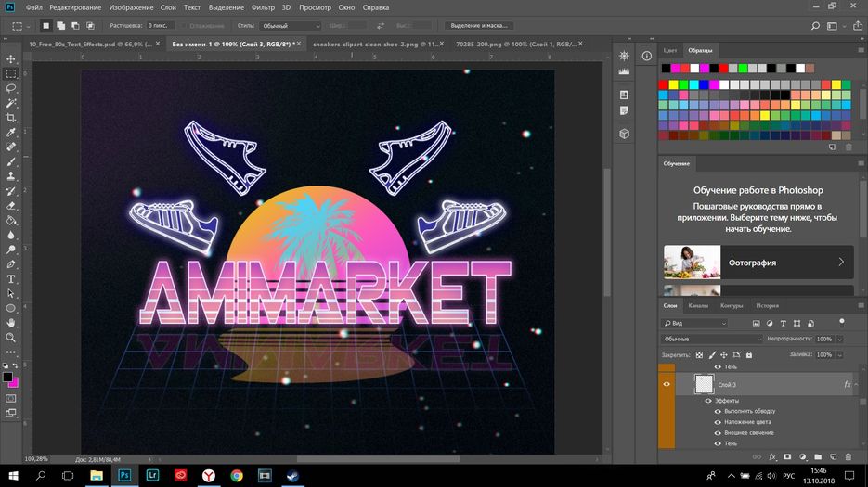Image resolution: width=868 pixels, height=487 pixels.
Task: Toggle lock all padlock icon
Action: tap(749, 354)
